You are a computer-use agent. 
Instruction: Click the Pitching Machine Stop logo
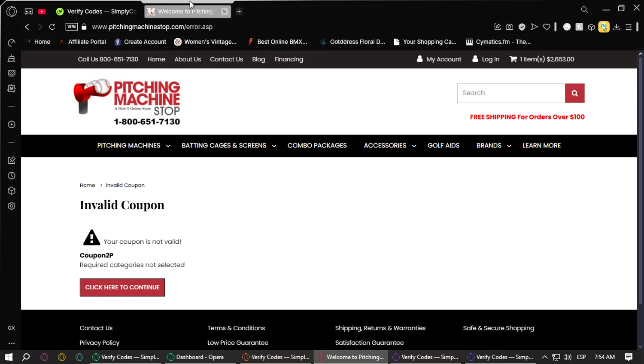pyautogui.click(x=127, y=102)
